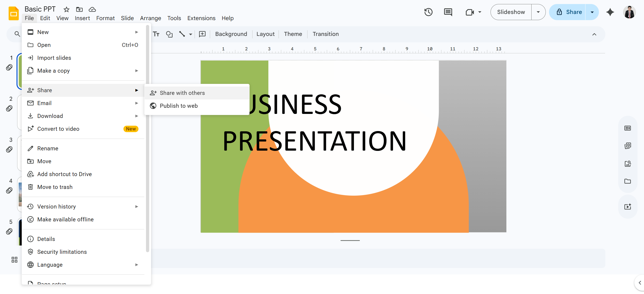The width and height of the screenshot is (644, 294).
Task: Open the comments panel icon
Action: (448, 12)
